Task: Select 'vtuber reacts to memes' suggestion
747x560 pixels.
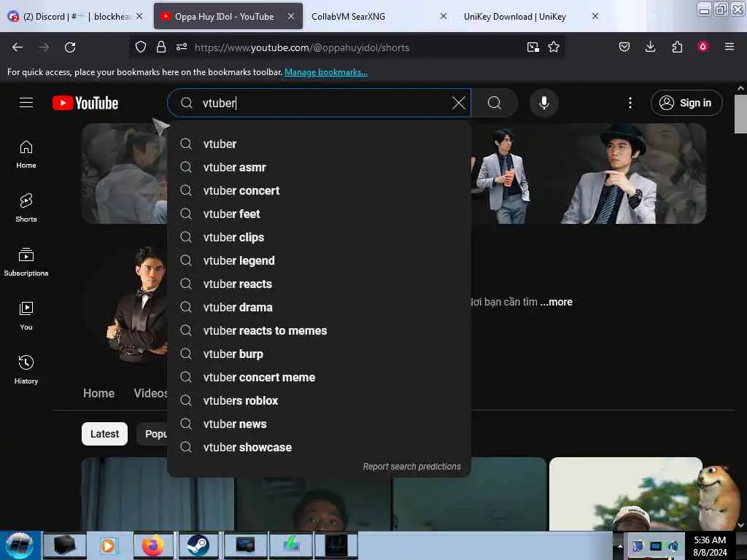Action: click(320, 330)
